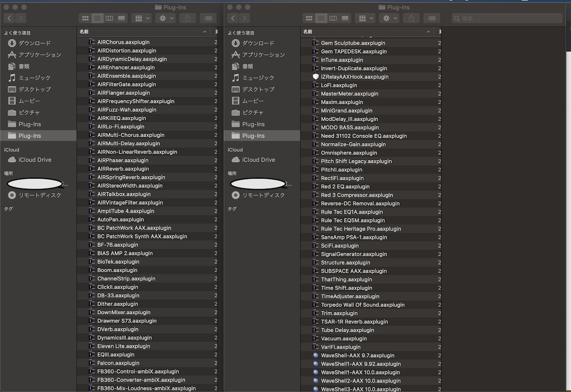Switch the left window to column view
The image size is (571, 392).
tap(110, 18)
